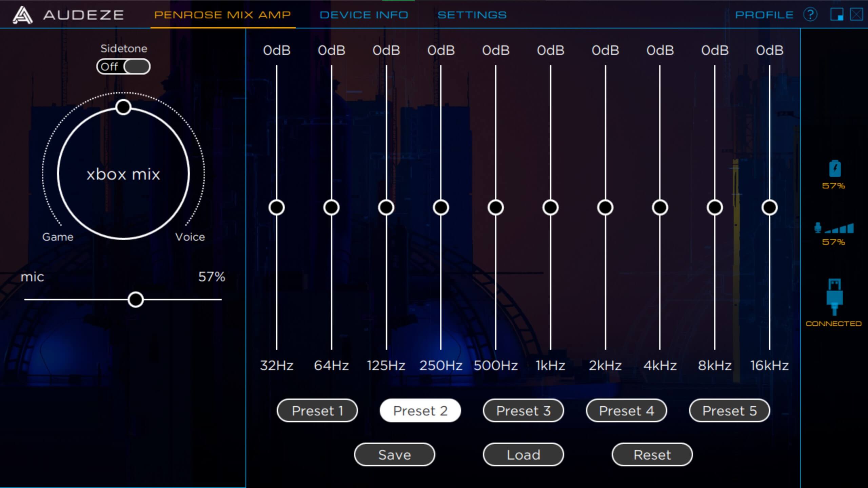Click the mic volume slider handle
The height and width of the screenshot is (488, 868).
click(136, 300)
